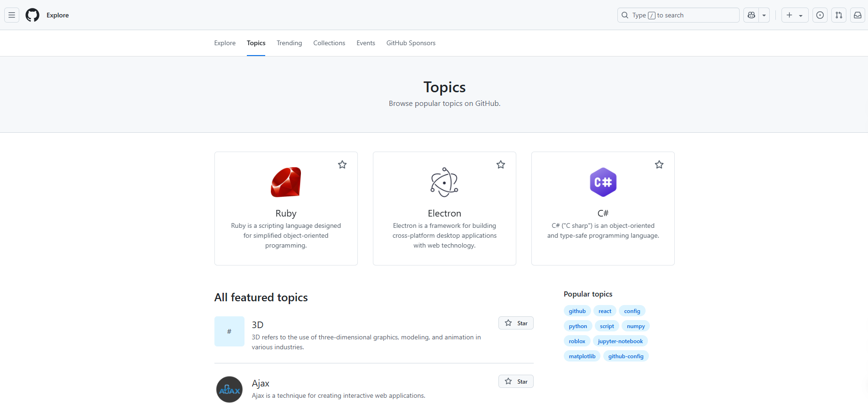Click the Electron description text

[x=444, y=235]
